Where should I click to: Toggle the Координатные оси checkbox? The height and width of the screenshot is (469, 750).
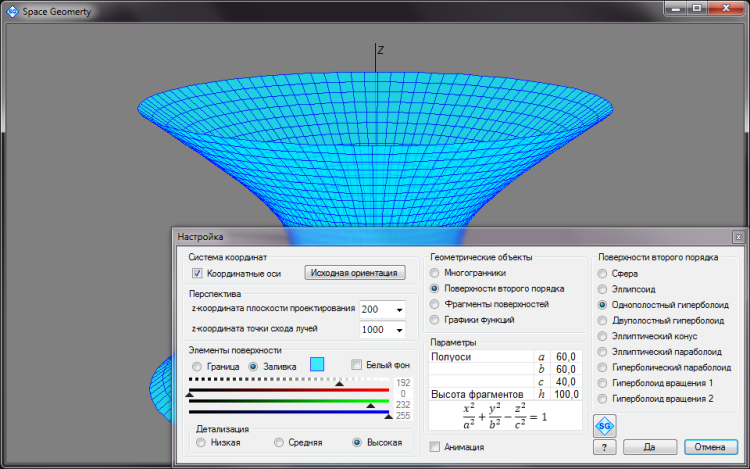click(198, 273)
